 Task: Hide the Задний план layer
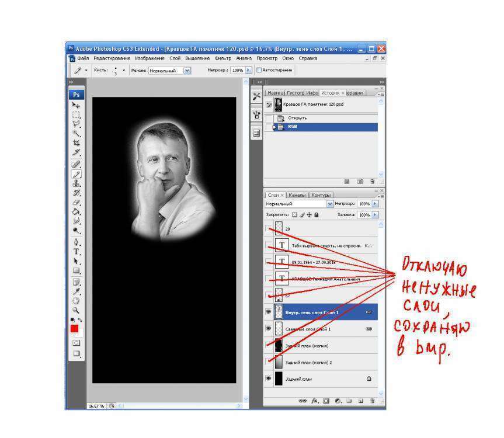268,378
